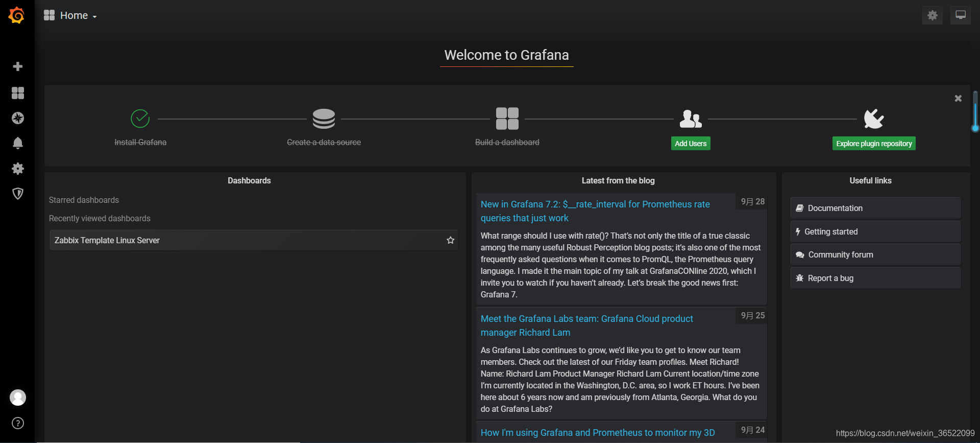Screen dimensions: 980x443
Task: Open the Dashboards sidebar icon
Action: tap(18, 92)
